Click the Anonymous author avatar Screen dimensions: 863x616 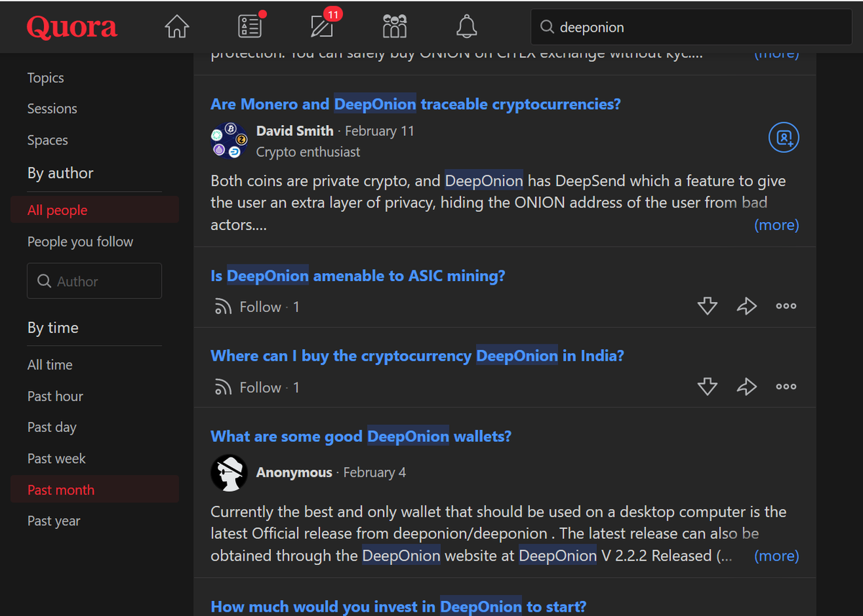coord(229,473)
